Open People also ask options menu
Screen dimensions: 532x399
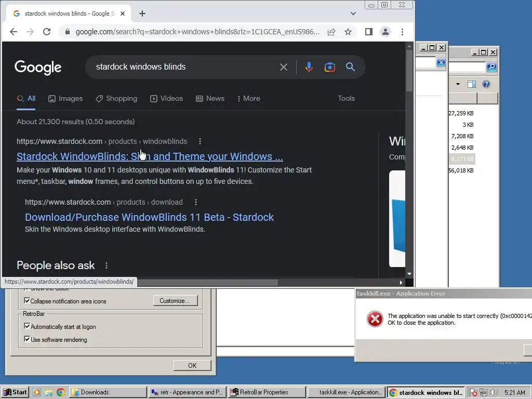click(x=107, y=265)
